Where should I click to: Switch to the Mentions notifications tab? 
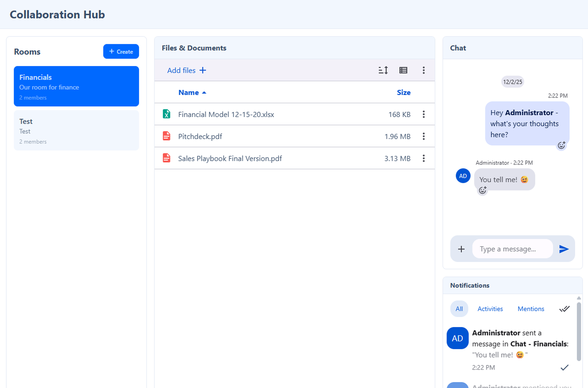tap(531, 309)
